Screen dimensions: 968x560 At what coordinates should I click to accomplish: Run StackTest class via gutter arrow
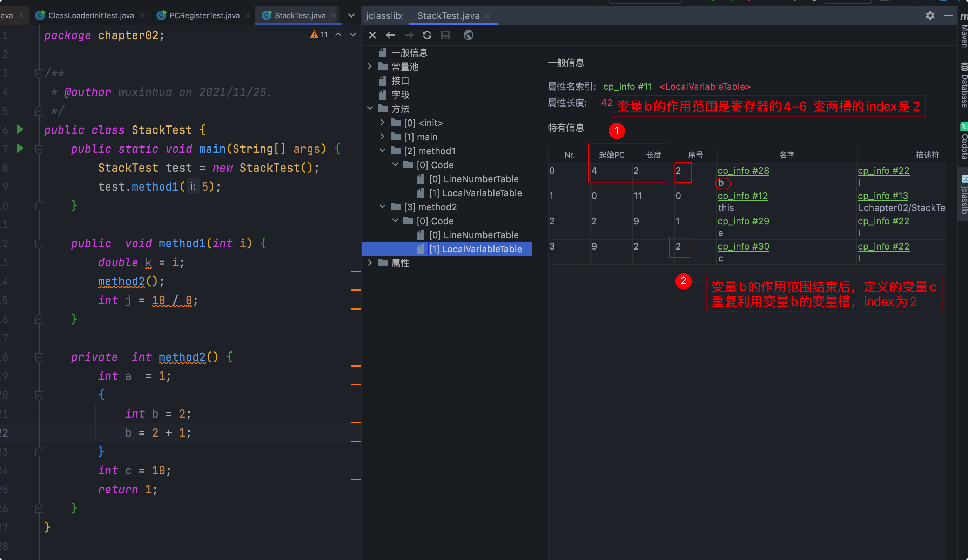20,130
